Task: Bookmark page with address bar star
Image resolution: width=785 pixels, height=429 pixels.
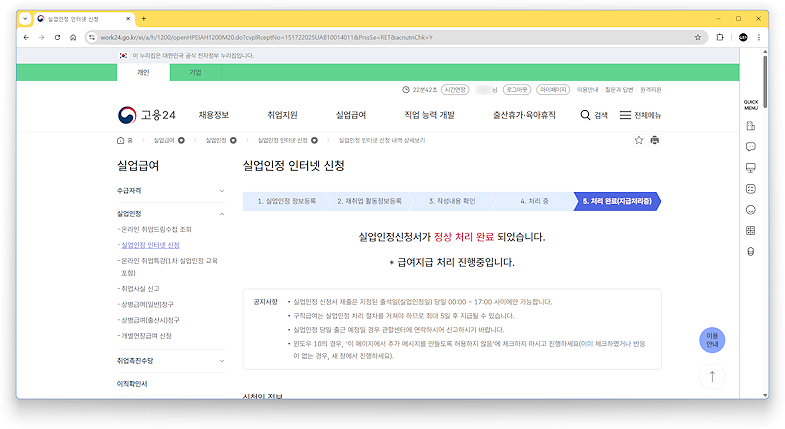Action: click(697, 38)
